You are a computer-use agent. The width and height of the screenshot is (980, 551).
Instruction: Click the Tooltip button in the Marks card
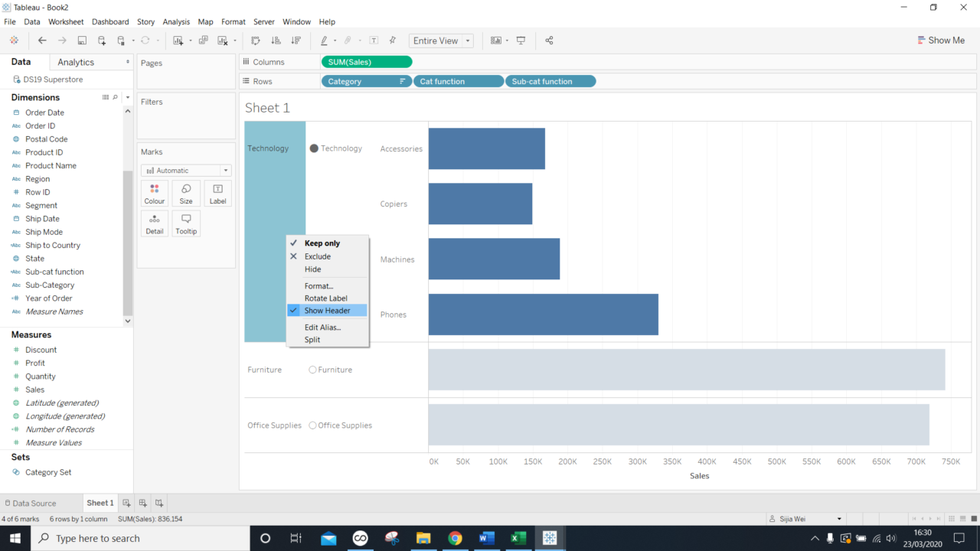[x=185, y=223]
